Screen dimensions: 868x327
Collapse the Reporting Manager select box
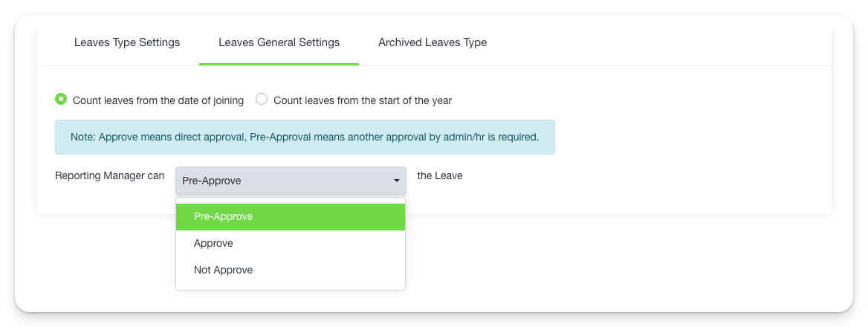[291, 181]
